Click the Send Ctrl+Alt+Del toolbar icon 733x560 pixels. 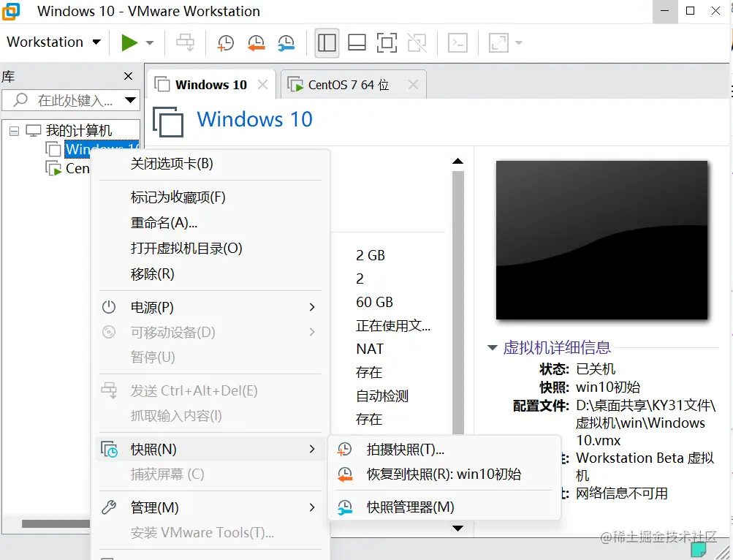coord(185,42)
